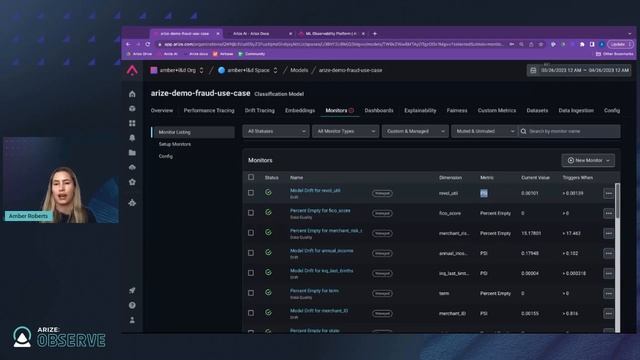Click browser reload icon
This screenshot has height=360, width=640.
click(x=148, y=44)
